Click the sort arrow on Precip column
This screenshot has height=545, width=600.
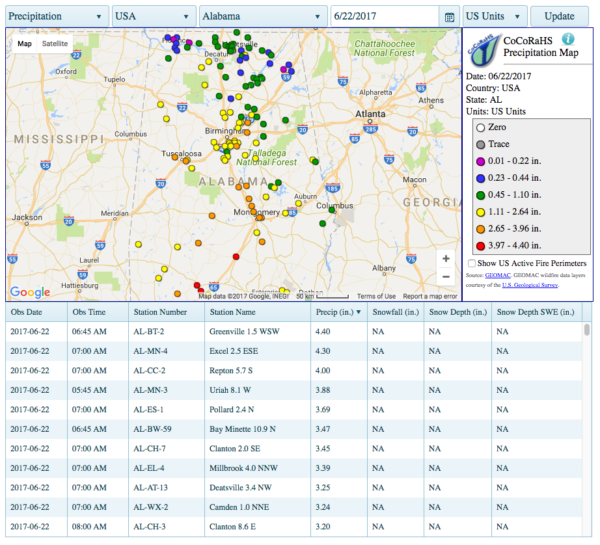(359, 312)
